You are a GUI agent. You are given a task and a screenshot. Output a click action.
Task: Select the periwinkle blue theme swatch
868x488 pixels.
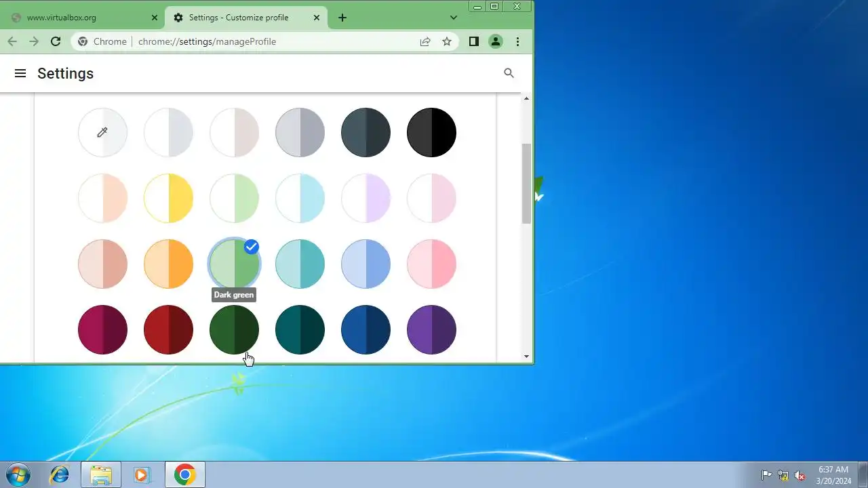click(x=366, y=264)
